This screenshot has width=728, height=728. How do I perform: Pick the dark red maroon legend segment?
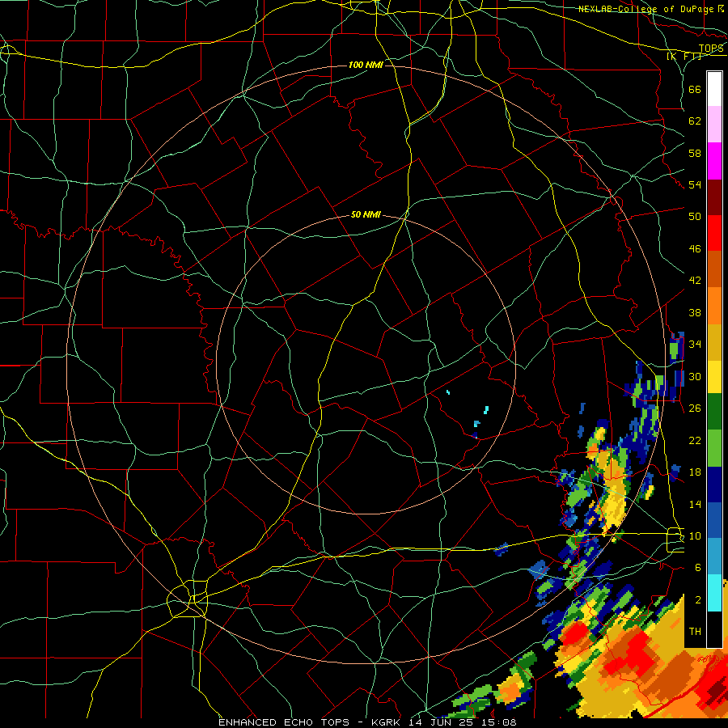pyautogui.click(x=714, y=197)
